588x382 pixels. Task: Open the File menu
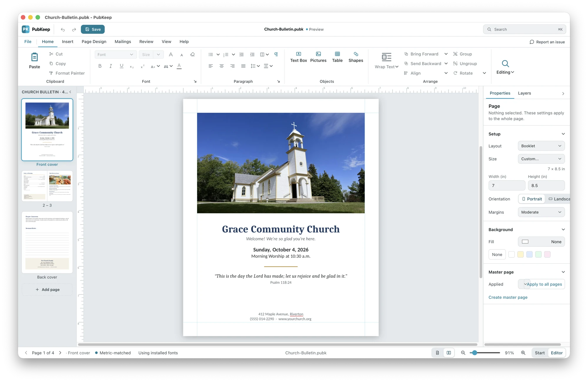point(28,42)
